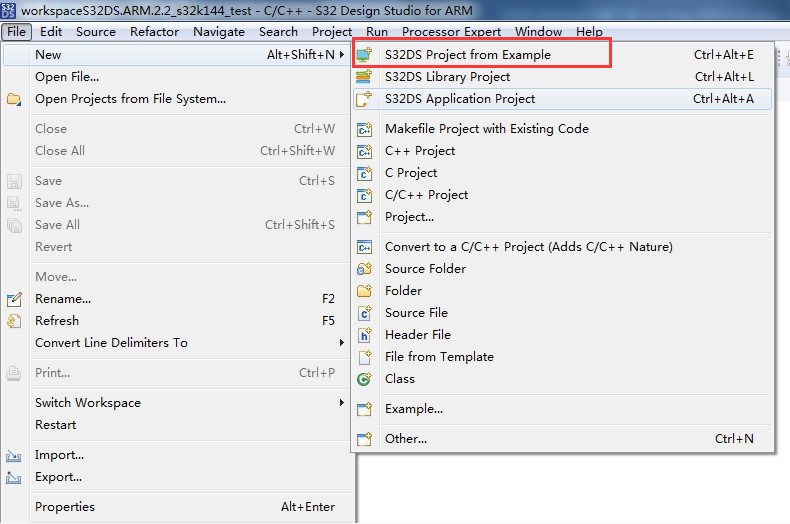Viewport: 790px width, 524px height.
Task: Open the Navigate menu
Action: pyautogui.click(x=219, y=32)
